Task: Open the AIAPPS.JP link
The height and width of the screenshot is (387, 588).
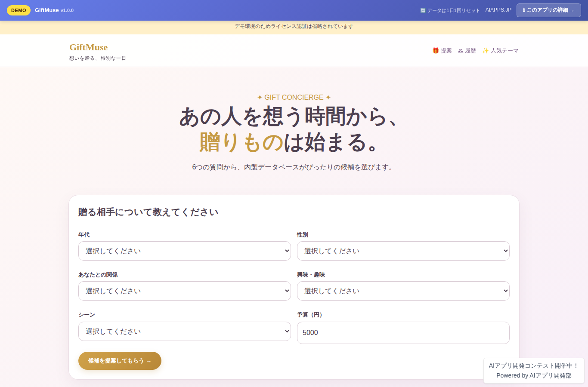Action: point(498,10)
